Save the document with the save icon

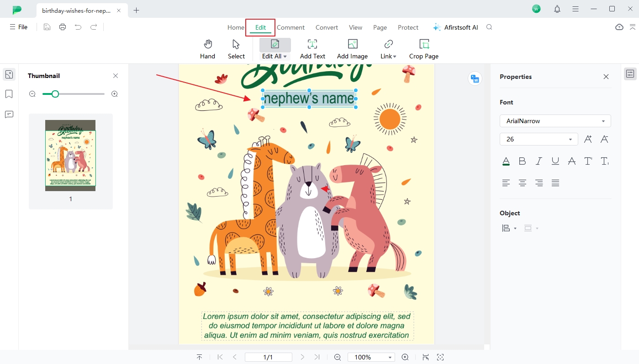47,27
